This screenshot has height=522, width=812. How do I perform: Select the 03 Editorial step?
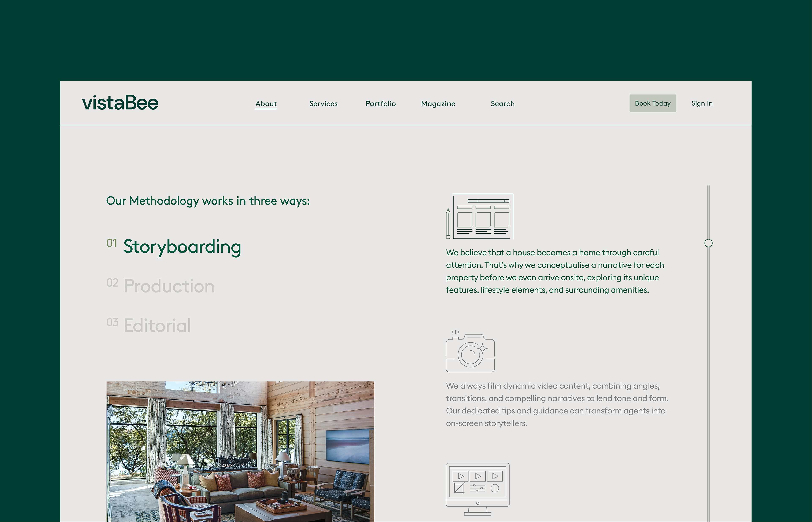(148, 325)
